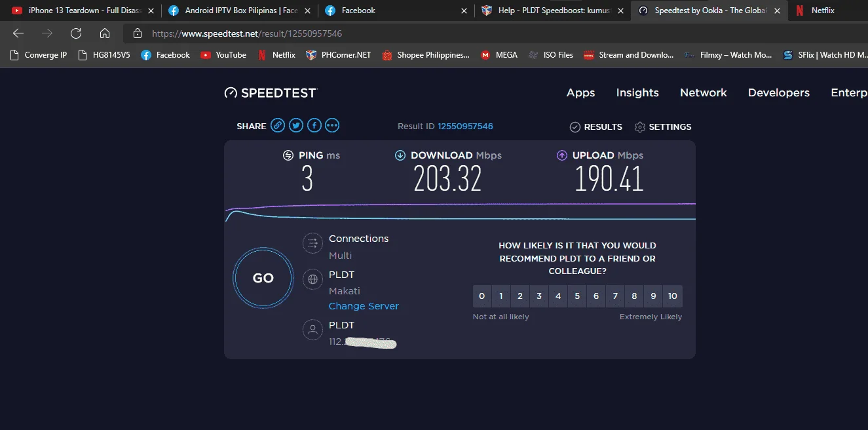This screenshot has width=868, height=430.
Task: Rate recommendation 2
Action: 519,296
